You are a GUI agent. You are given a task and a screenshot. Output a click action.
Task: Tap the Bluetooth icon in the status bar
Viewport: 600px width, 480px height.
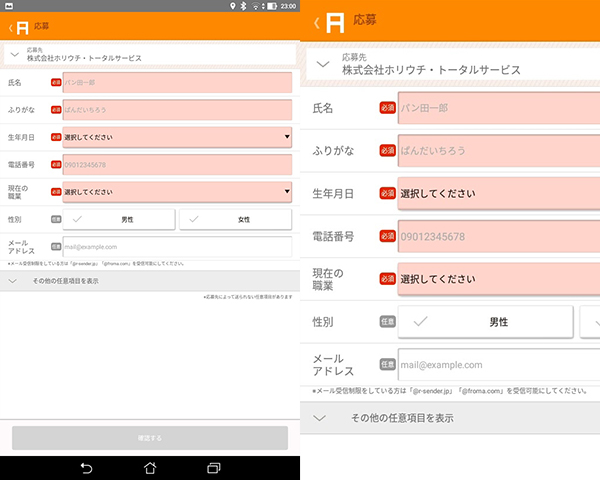pyautogui.click(x=243, y=6)
